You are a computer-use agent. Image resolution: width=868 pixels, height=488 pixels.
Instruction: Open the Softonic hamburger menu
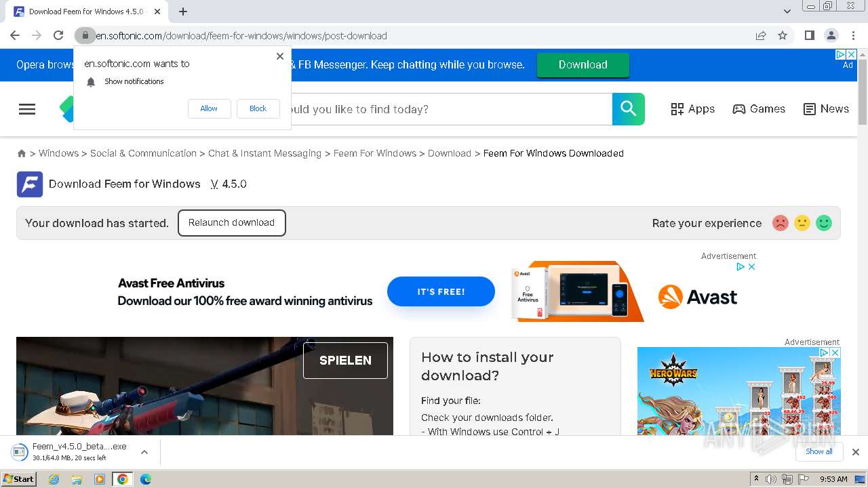(27, 109)
